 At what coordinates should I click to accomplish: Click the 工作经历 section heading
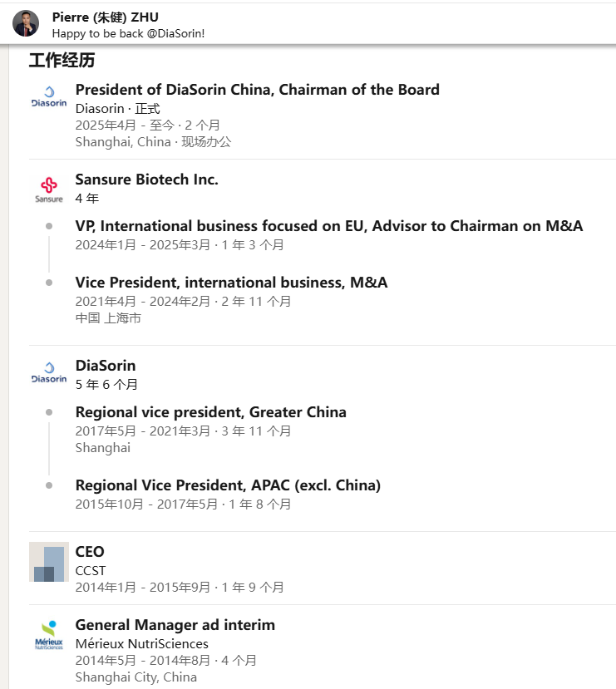point(62,60)
